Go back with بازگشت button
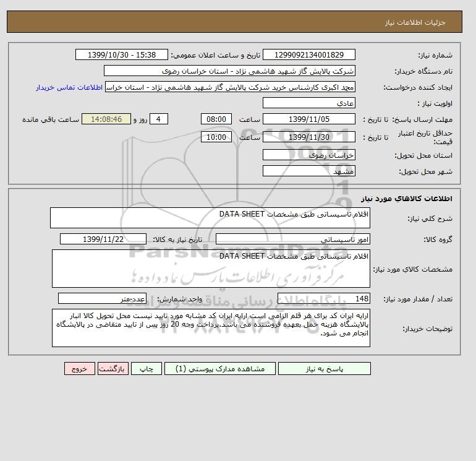Image resolution: width=476 pixels, height=461 pixels. (x=113, y=369)
